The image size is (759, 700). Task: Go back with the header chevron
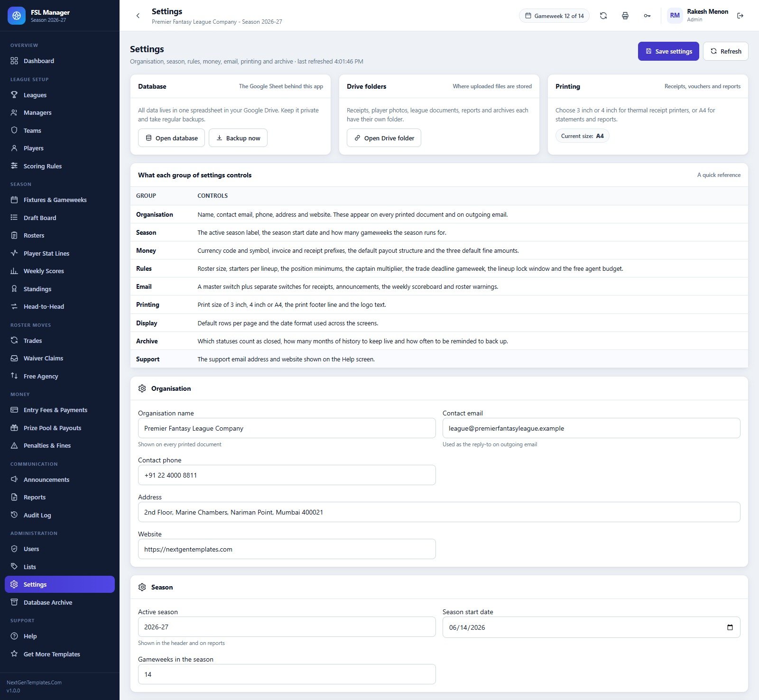[138, 16]
